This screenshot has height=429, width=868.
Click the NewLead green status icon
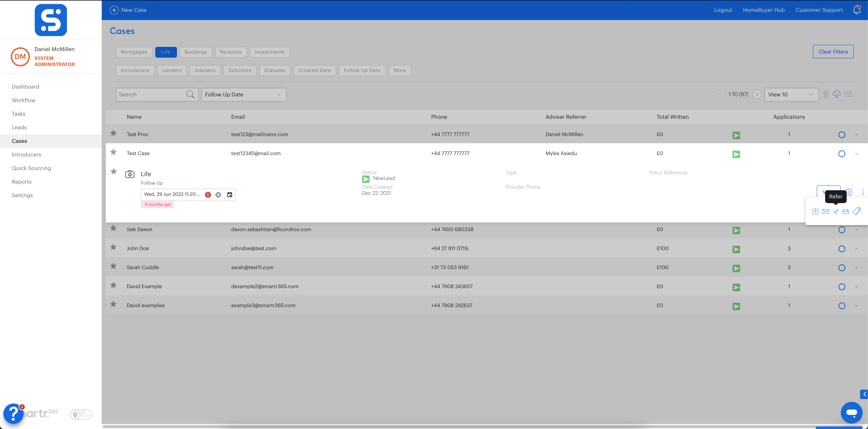point(366,179)
